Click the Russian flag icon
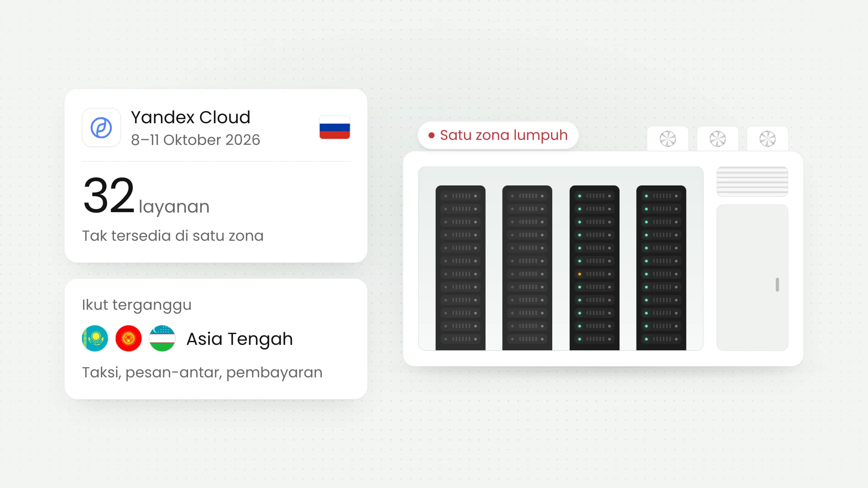This screenshot has height=488, width=868. click(335, 127)
